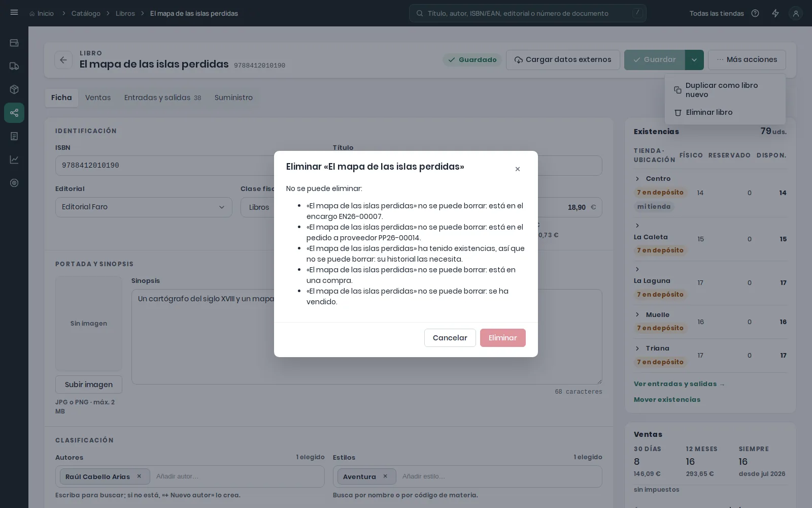Switch to the Ventas tab

98,98
